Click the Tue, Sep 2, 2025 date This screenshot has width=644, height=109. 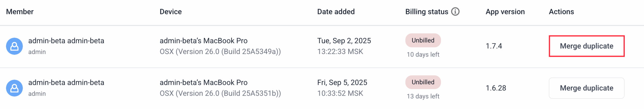pos(344,41)
